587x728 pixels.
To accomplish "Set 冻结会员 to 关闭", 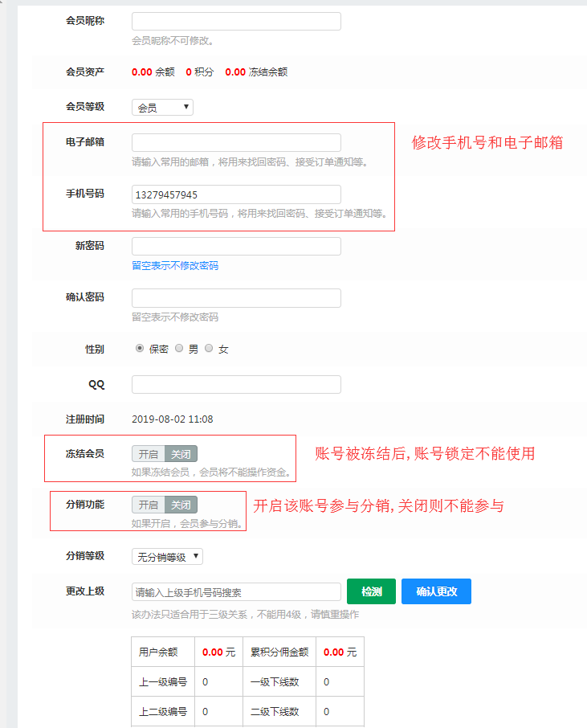I will pos(181,454).
